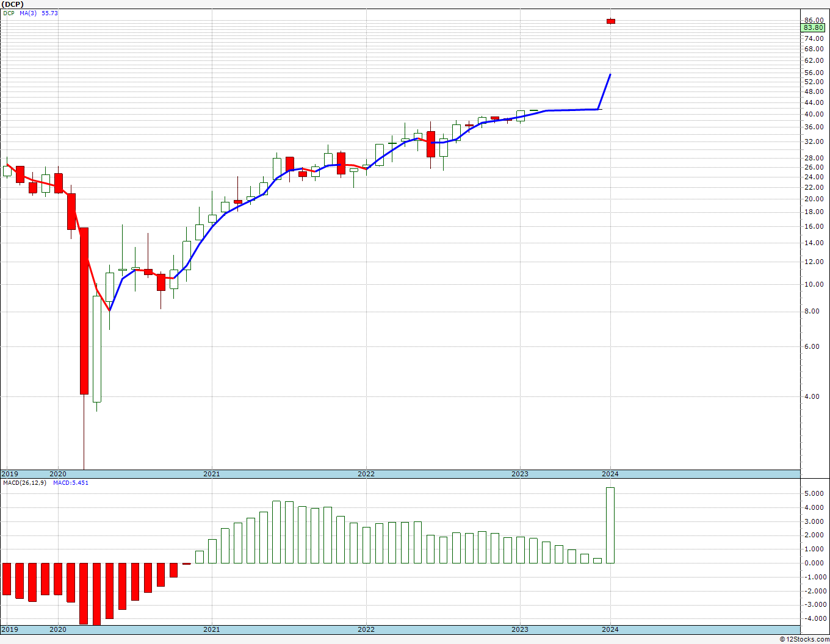Click the red 2024 candlestick near 86.00
Screen dimensions: 830x644
[610, 21]
